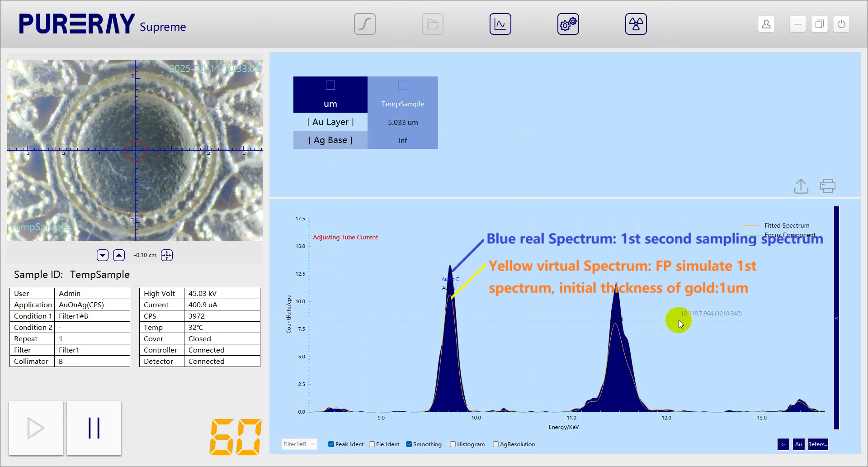The height and width of the screenshot is (467, 868).
Task: Turn on the Histogram checkbox
Action: point(453,444)
